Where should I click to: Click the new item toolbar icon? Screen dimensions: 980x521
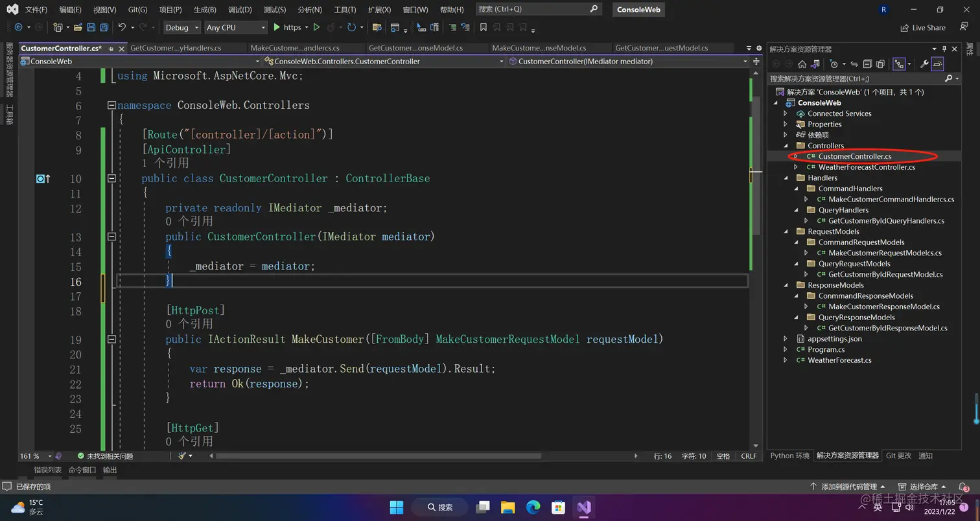tap(58, 27)
